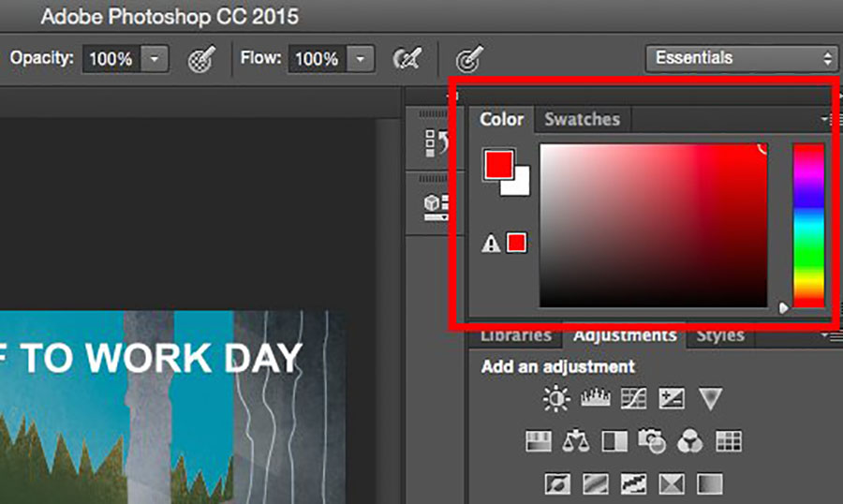Add a Levels adjustment layer
Image resolution: width=843 pixels, height=504 pixels.
[596, 400]
